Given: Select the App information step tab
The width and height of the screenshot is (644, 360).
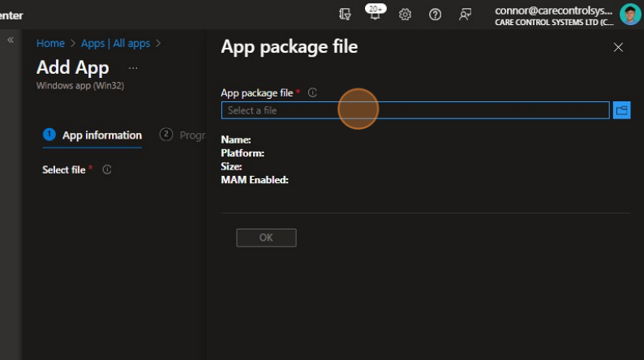Looking at the screenshot, I should [92, 135].
